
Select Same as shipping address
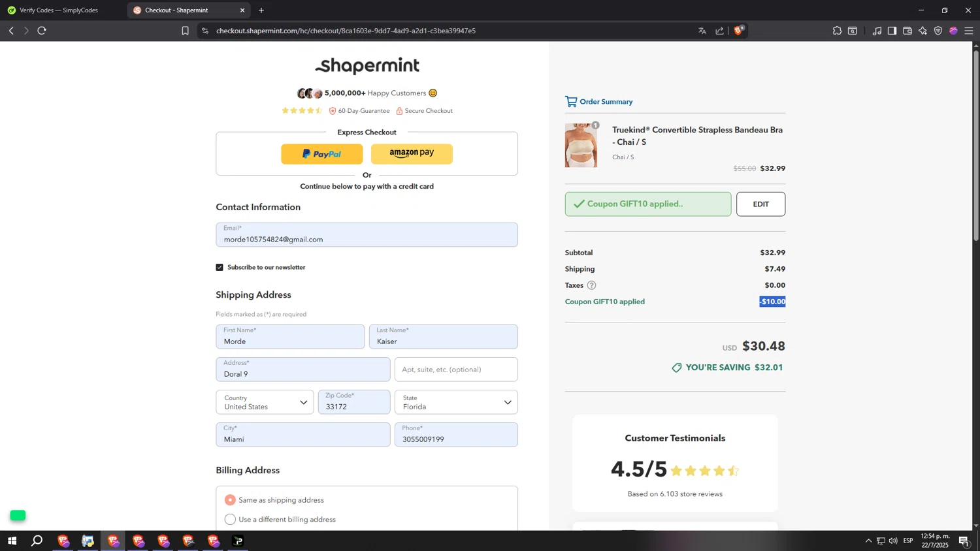[x=230, y=500]
